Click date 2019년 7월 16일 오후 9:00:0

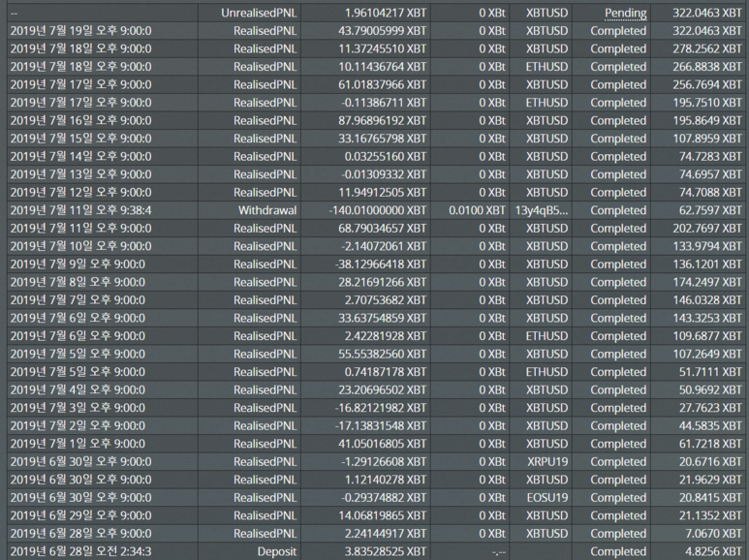click(x=80, y=120)
